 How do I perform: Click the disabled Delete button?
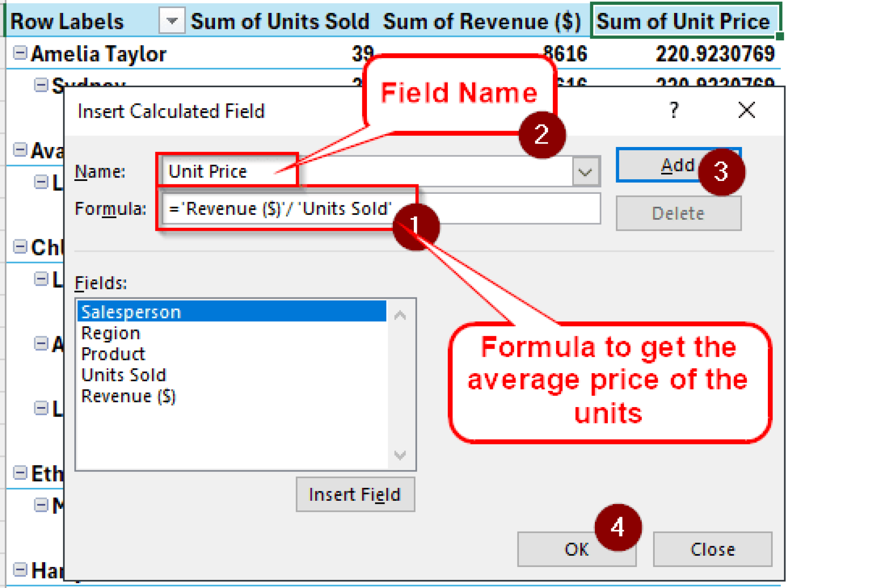click(678, 212)
